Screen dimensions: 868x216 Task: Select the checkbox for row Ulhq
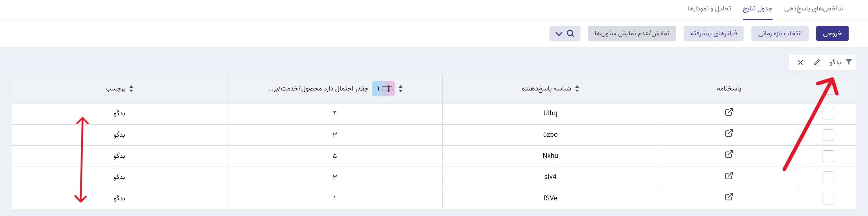tap(828, 114)
